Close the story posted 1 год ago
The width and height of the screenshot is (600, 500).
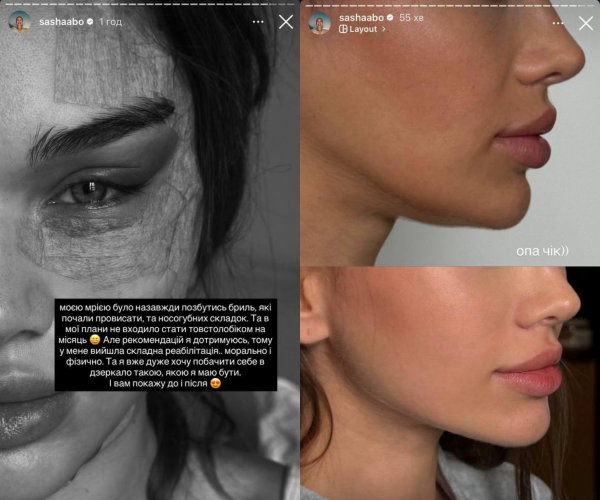[x=286, y=22]
